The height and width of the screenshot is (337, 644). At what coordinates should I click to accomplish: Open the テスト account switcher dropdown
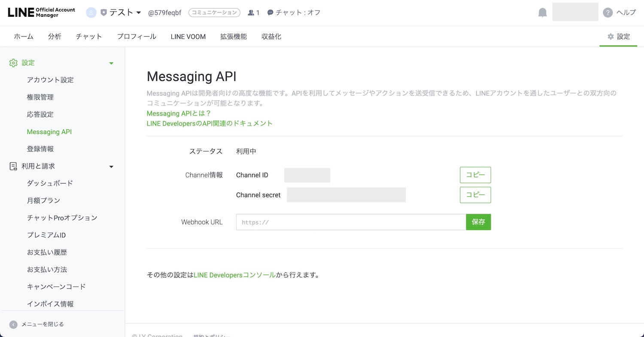coord(138,13)
